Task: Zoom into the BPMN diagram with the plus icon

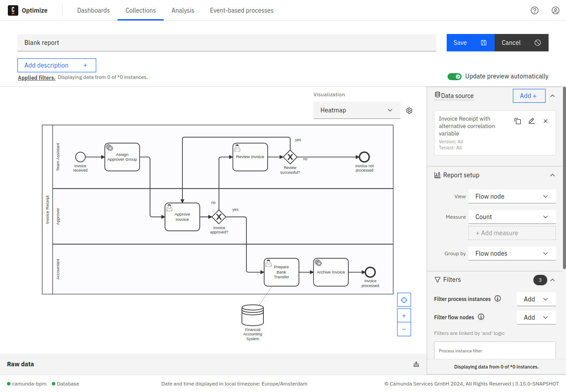Action: [x=404, y=315]
